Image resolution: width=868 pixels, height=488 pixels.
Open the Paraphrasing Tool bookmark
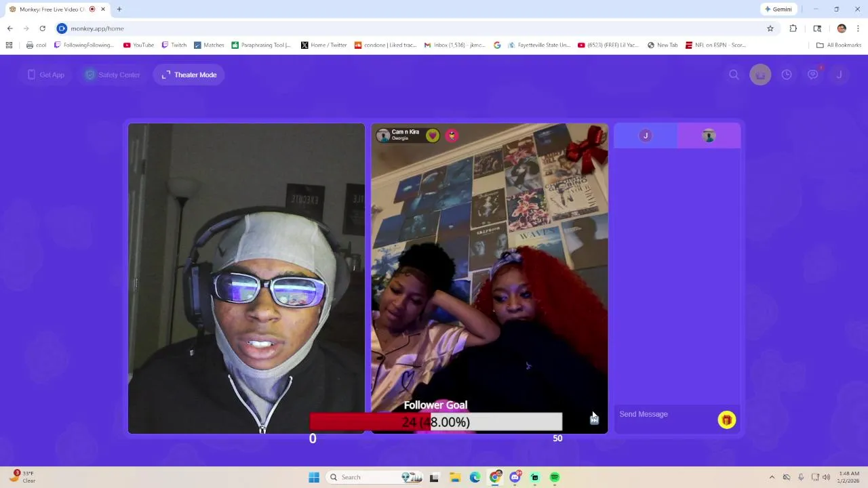pos(261,45)
